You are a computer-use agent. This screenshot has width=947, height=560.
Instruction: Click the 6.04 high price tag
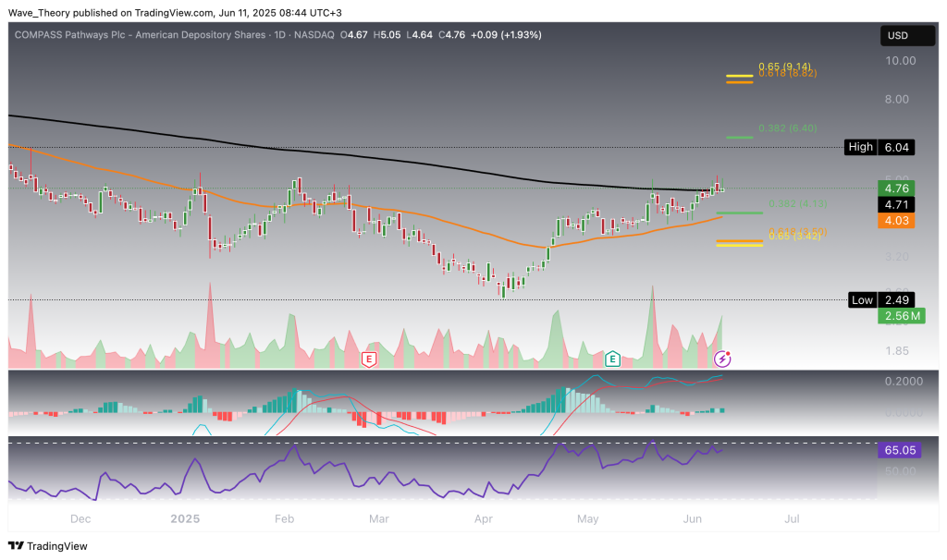[x=896, y=147]
